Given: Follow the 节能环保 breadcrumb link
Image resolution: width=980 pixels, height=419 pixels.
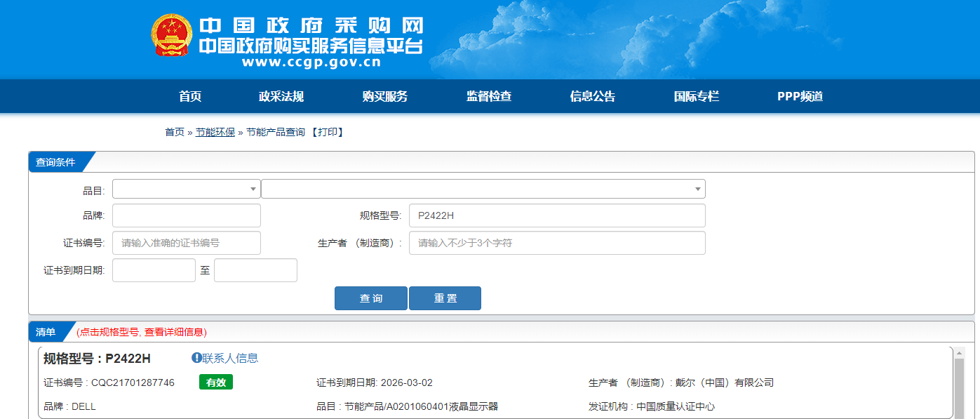Looking at the screenshot, I should tap(215, 132).
